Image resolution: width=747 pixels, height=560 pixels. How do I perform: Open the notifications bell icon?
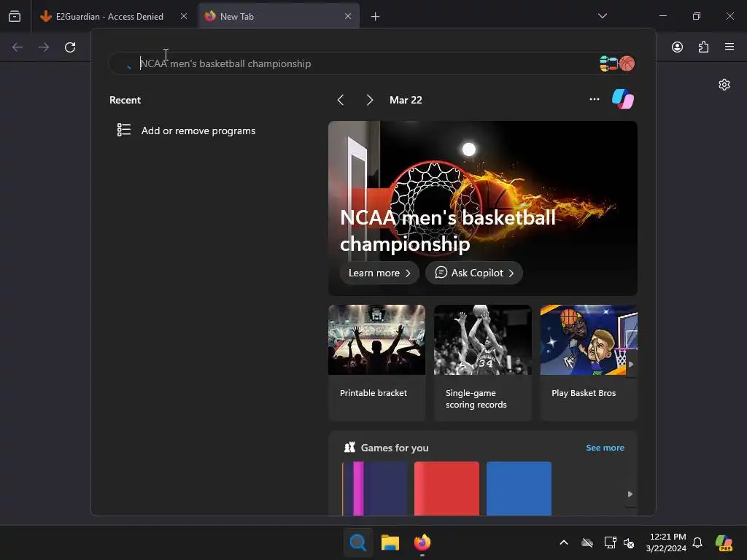click(697, 542)
